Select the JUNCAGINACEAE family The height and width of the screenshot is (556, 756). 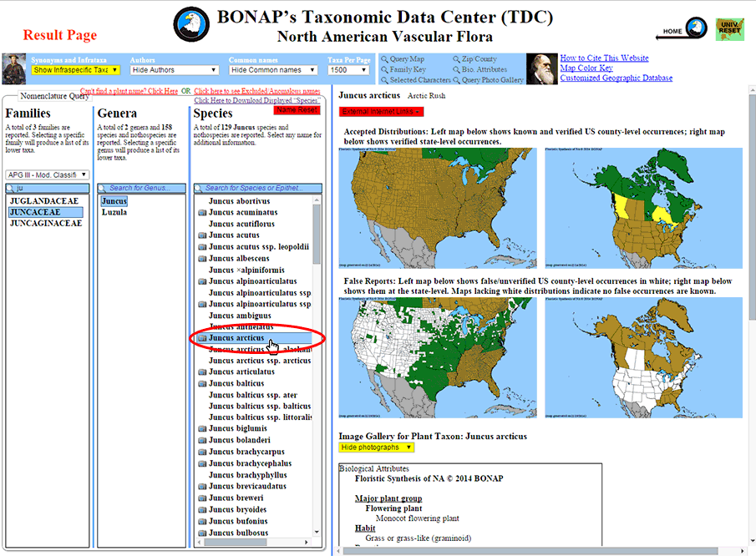click(46, 224)
